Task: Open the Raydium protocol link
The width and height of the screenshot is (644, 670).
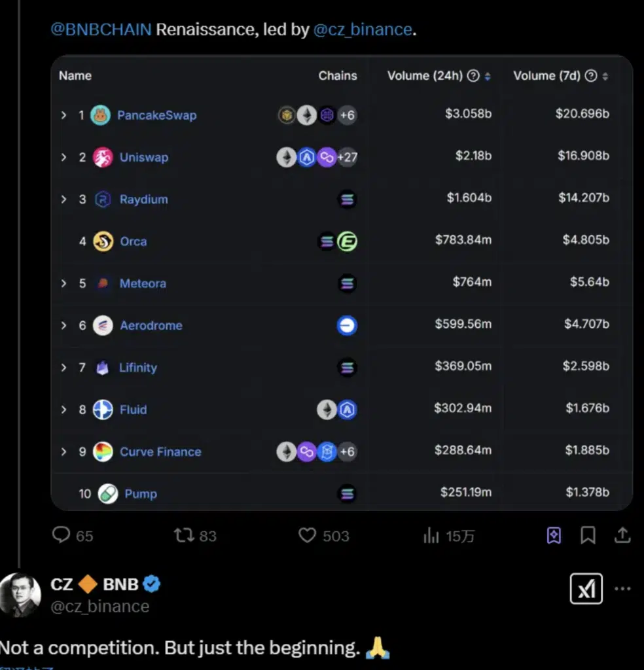Action: click(143, 199)
